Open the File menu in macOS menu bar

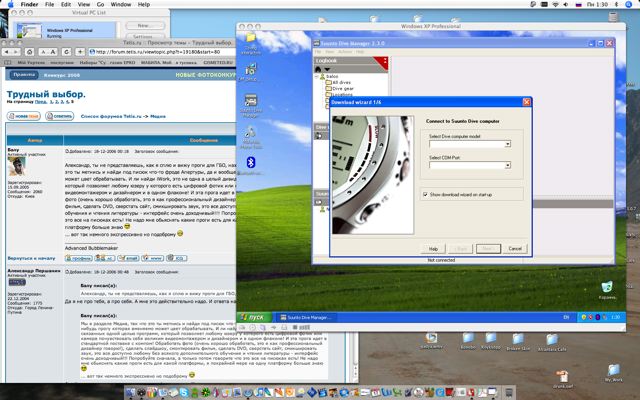click(x=49, y=4)
